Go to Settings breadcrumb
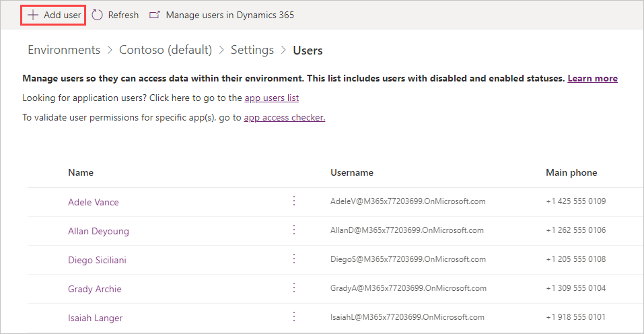This screenshot has height=334, width=644. click(x=252, y=50)
